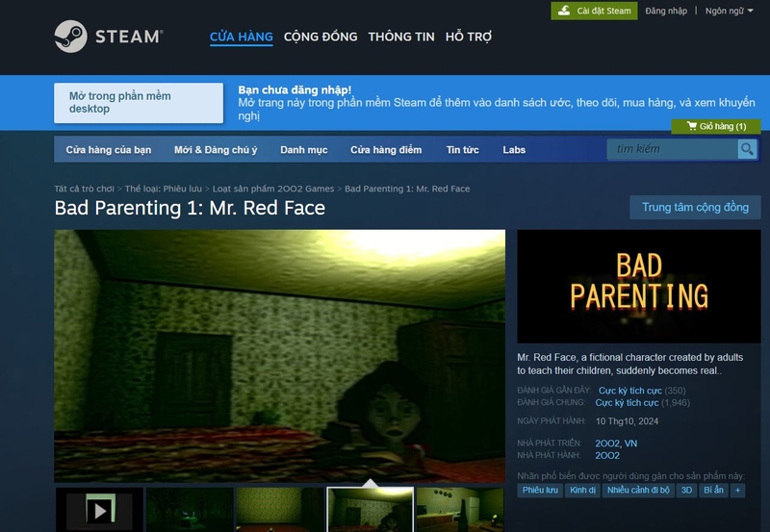Open the Tin tức news menu item
The width and height of the screenshot is (770, 532).
point(463,150)
